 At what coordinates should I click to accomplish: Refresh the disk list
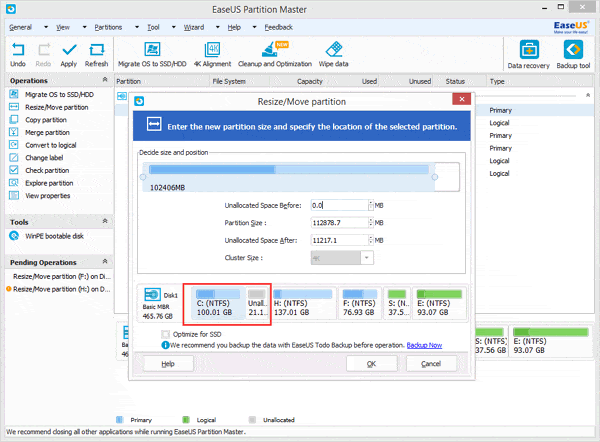click(96, 50)
